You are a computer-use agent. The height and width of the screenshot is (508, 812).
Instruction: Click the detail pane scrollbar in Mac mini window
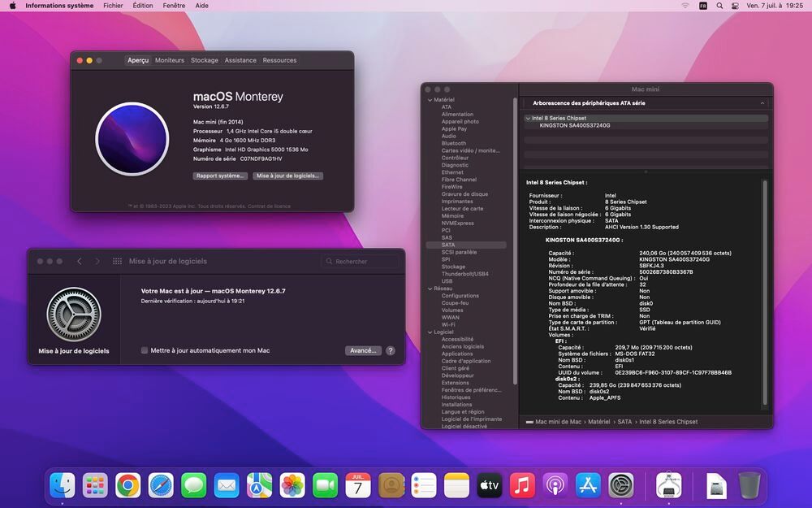764,292
